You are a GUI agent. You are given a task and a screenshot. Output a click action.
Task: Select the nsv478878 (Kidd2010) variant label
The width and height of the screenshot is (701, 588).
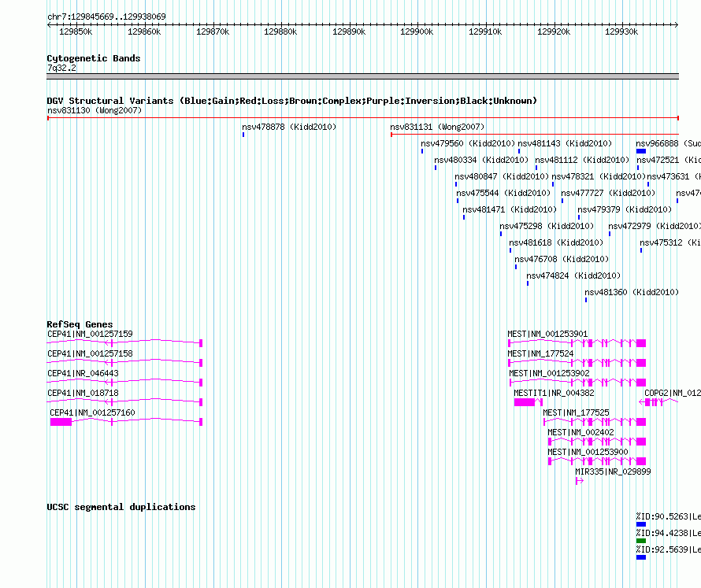click(289, 127)
